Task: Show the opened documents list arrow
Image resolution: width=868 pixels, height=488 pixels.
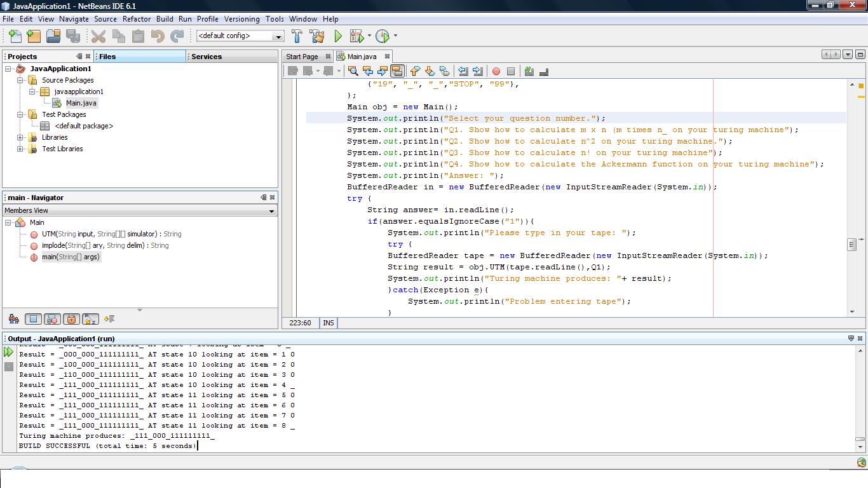Action: click(848, 55)
